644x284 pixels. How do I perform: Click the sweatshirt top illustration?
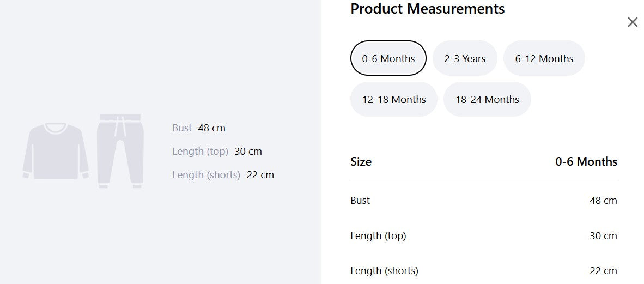point(56,151)
